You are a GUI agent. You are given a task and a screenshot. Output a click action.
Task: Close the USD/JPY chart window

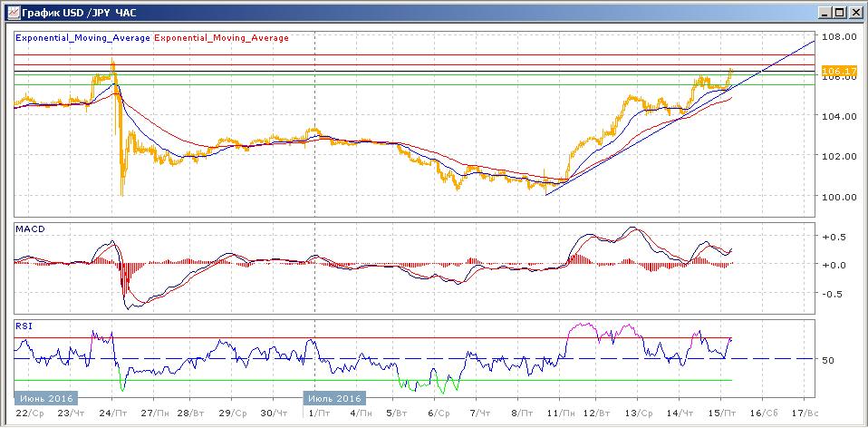[x=854, y=12]
